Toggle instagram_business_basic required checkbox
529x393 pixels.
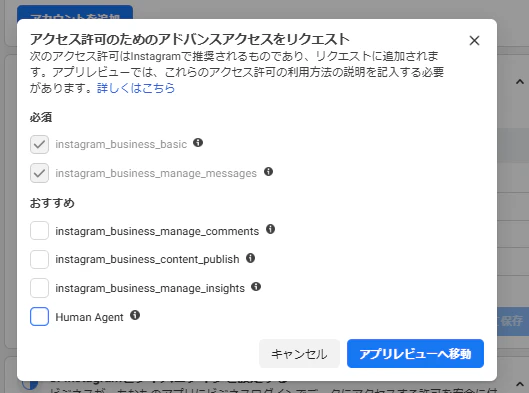39,144
